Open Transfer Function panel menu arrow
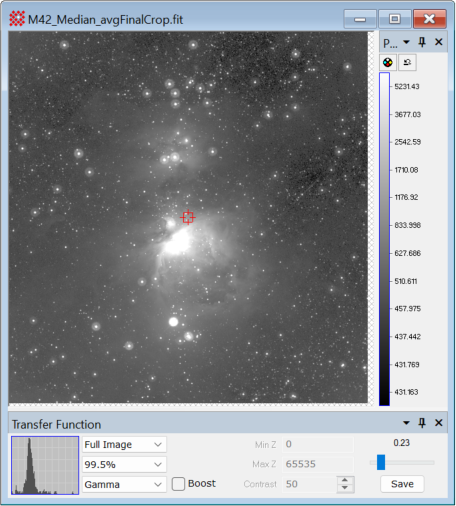Screen dimensions: 456x506 pos(406,423)
